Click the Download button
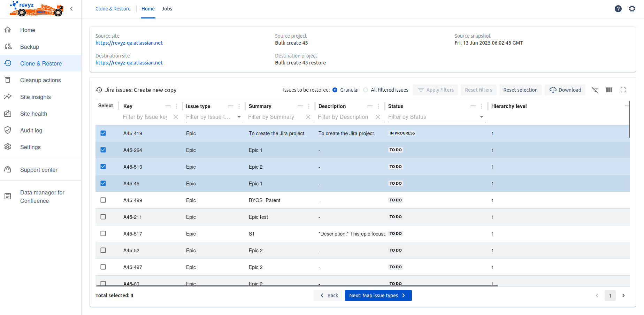Viewport: 644px width, 315px height. [565, 90]
